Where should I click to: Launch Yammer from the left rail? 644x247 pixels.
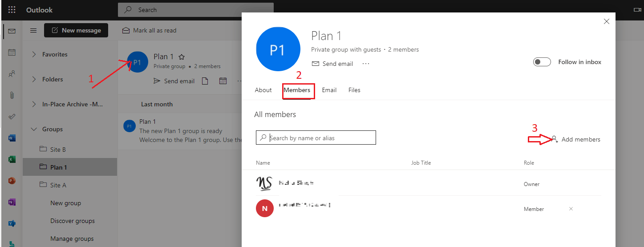12,223
